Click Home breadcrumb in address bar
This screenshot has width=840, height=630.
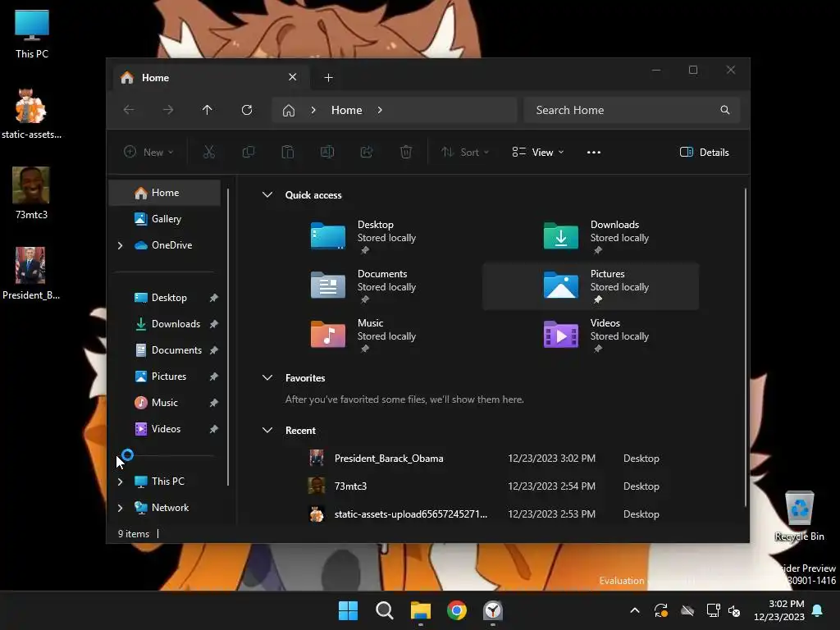click(x=347, y=110)
